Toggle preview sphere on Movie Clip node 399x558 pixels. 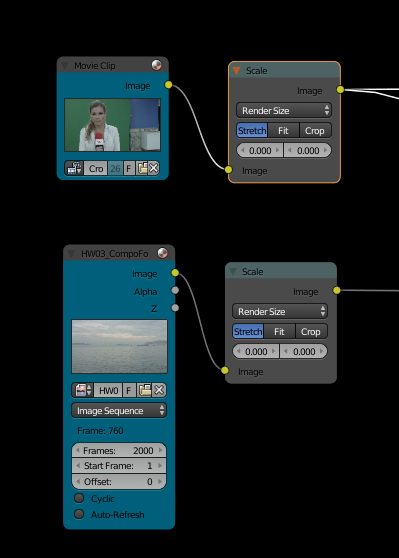pyautogui.click(x=156, y=65)
